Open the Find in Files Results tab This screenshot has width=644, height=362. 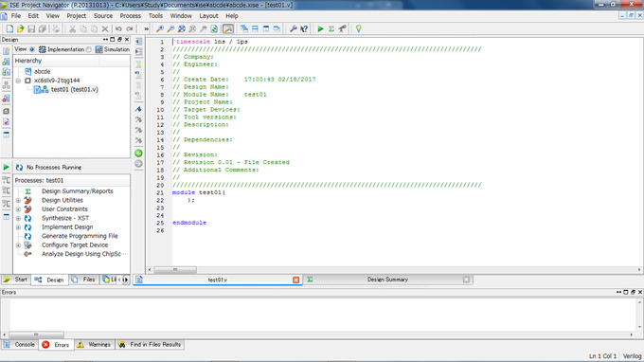150,344
